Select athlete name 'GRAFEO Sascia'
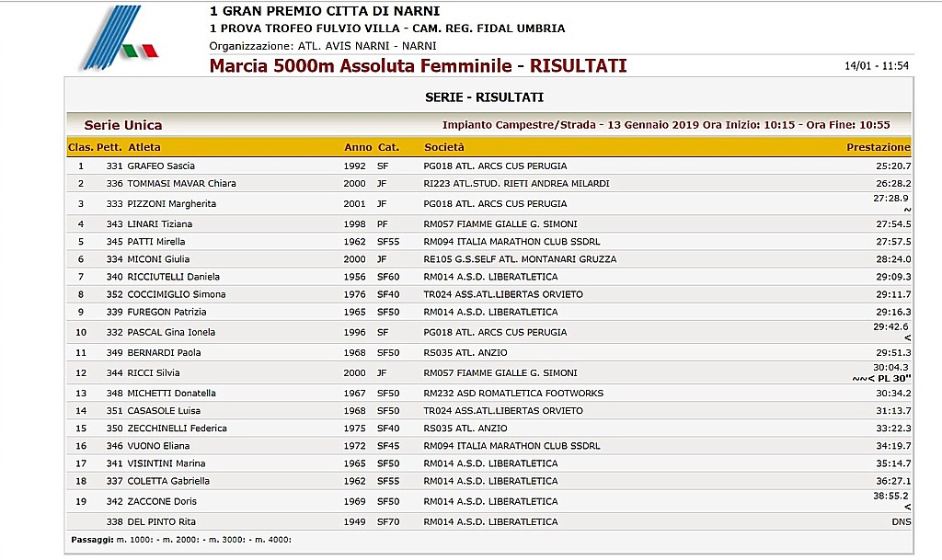Screen dimensions: 942x560 [x=161, y=166]
